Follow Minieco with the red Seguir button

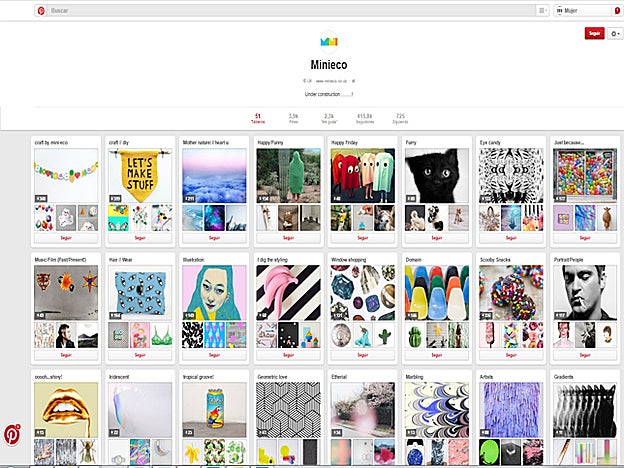click(594, 33)
